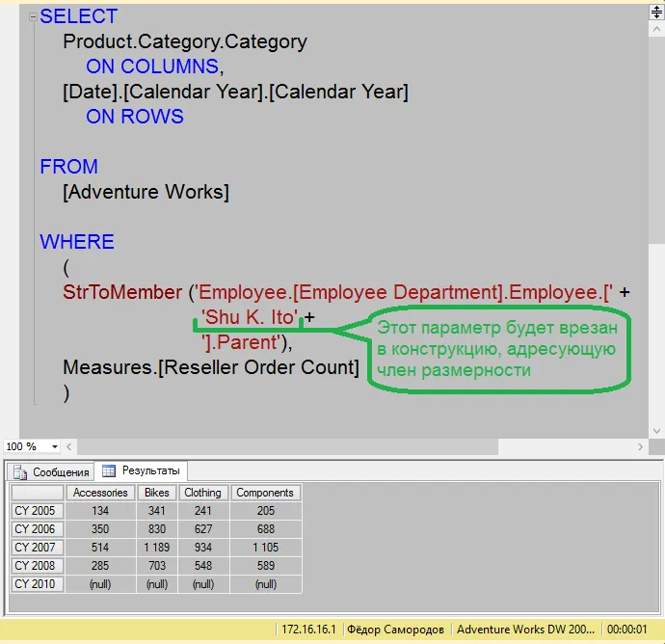Place cursor on StrToMember in the query
This screenshot has width=665, height=644.
[x=121, y=292]
